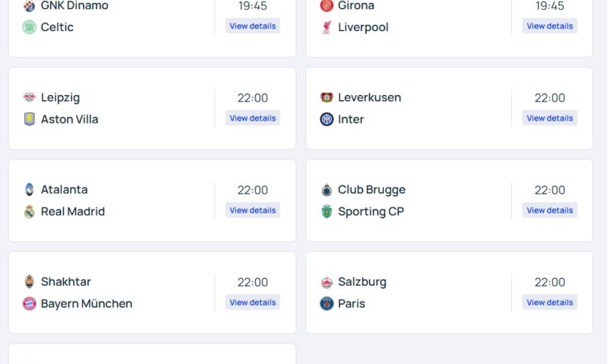Click the Shakhtar club crest

pyautogui.click(x=29, y=282)
